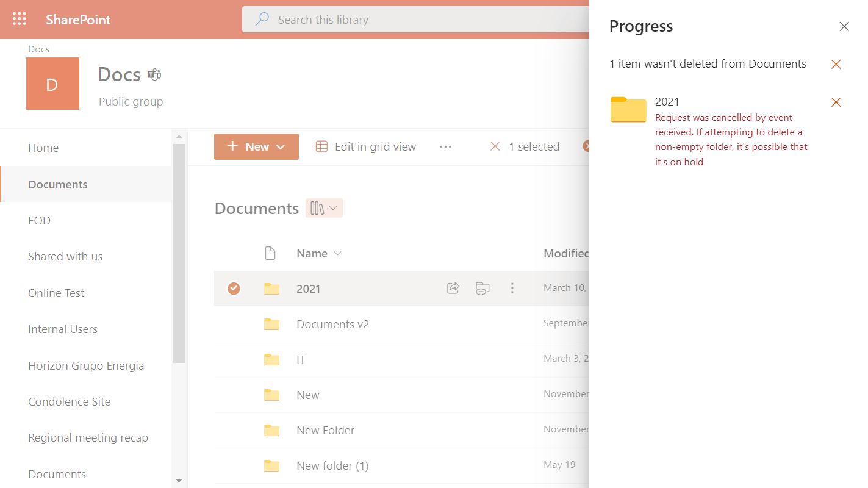Dismiss the 2021 deletion error with its X

836,102
